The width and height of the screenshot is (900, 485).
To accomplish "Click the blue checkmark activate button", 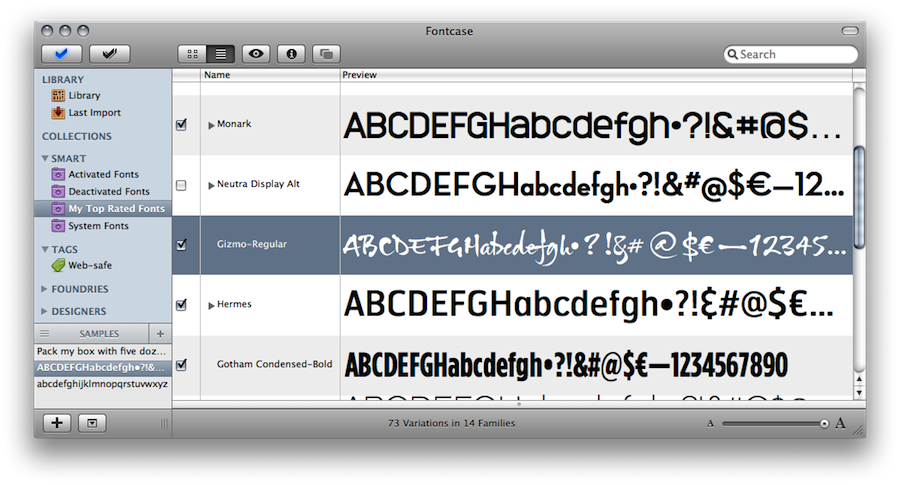I will 61,54.
